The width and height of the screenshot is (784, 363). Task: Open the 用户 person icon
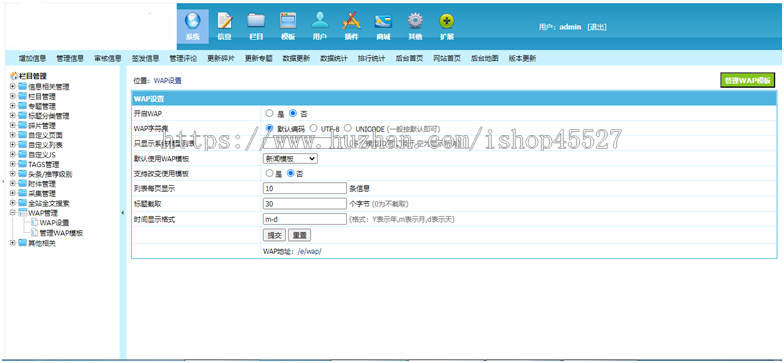[320, 20]
